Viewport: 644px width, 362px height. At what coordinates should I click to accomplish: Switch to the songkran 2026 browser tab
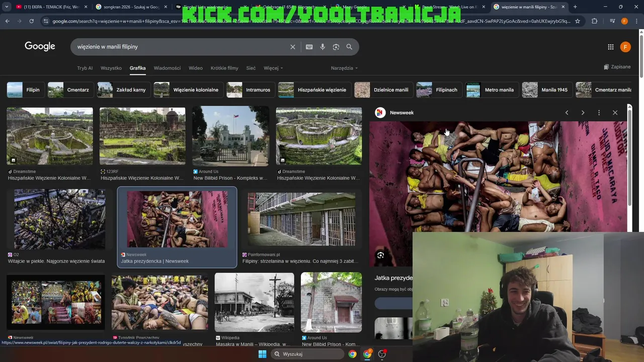click(131, 7)
